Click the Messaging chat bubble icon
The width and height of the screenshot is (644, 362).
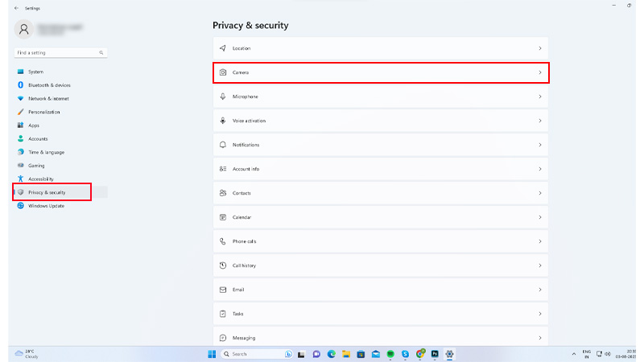pos(223,338)
